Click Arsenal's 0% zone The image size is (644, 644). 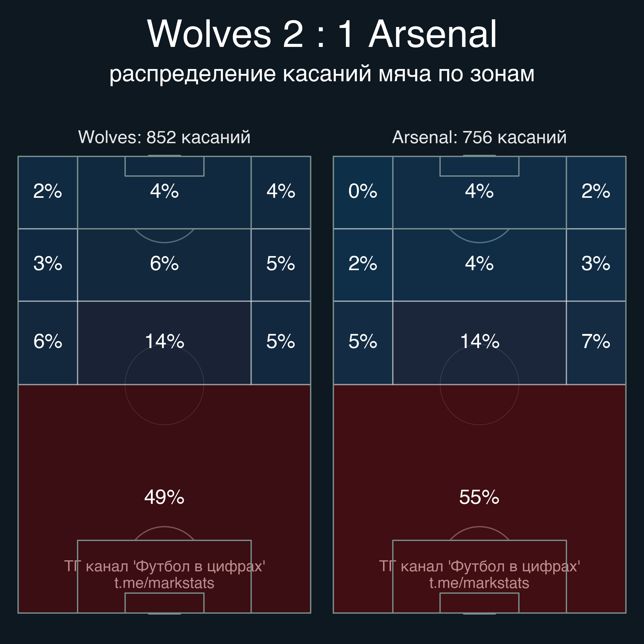(x=363, y=192)
